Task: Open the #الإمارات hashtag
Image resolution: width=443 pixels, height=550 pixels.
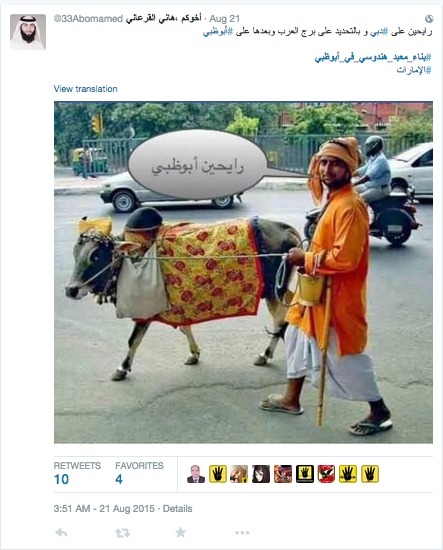Action: pos(414,70)
